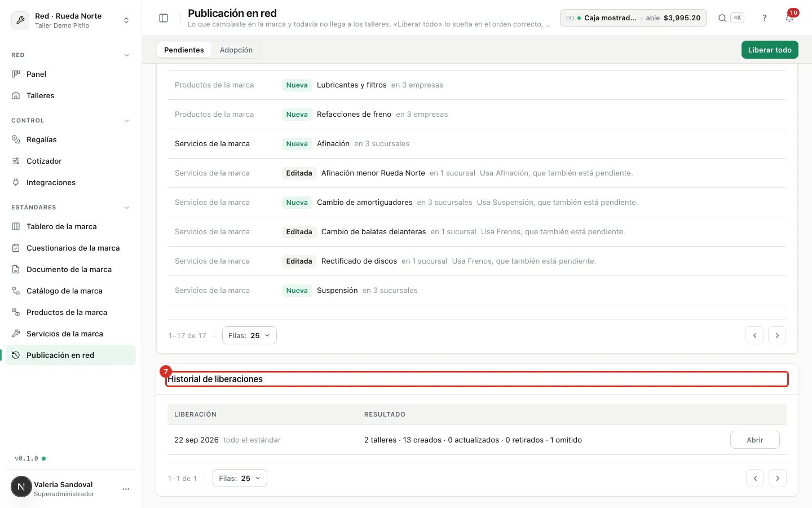Toggle the sidebar panel icon
This screenshot has width=812, height=508.
(x=164, y=18)
